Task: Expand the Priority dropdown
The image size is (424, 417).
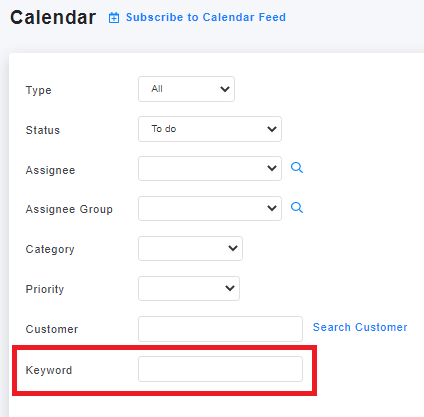Action: coord(189,288)
